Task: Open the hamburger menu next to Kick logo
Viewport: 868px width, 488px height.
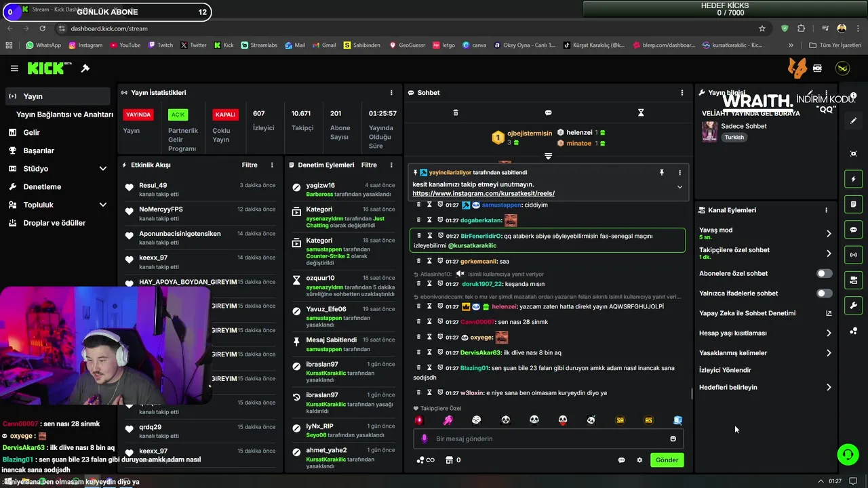Action: pos(14,68)
